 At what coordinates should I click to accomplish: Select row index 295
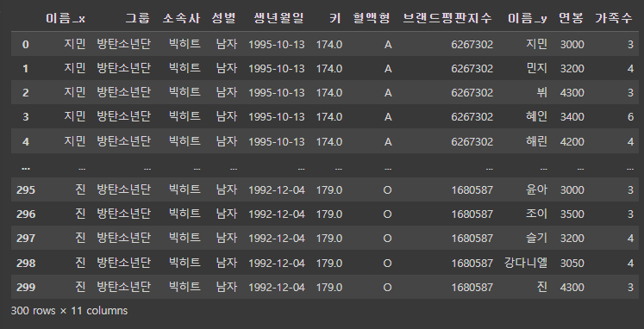[x=26, y=190]
